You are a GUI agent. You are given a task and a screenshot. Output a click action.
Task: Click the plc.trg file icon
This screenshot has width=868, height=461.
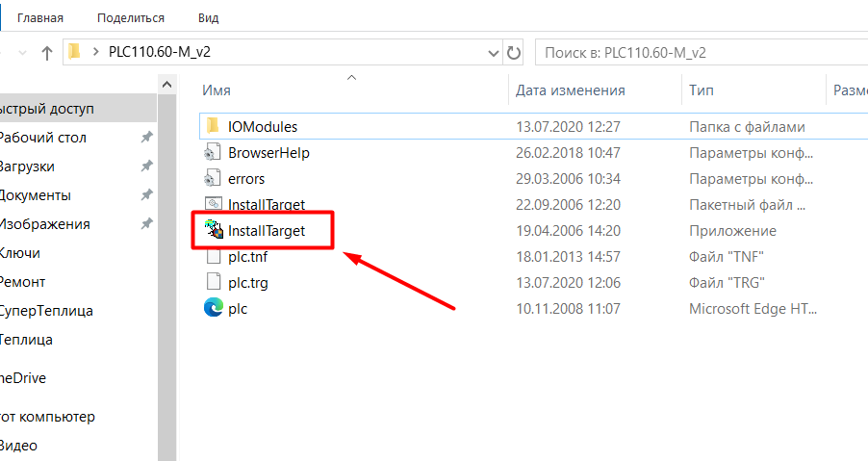point(213,282)
